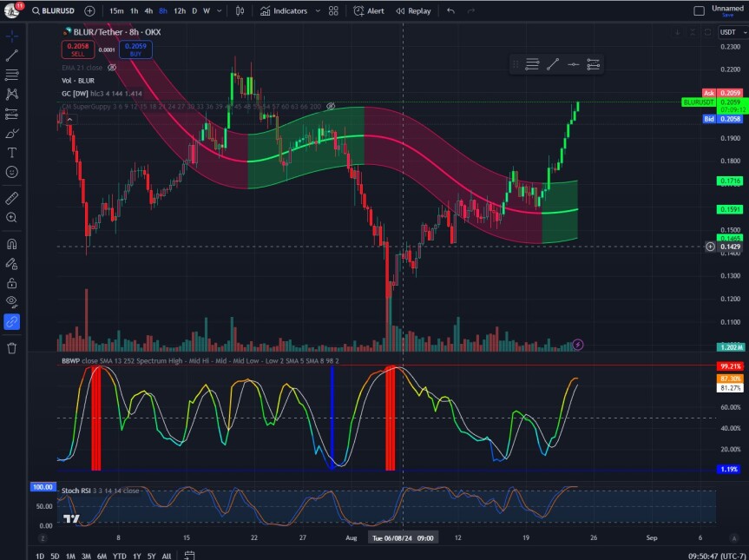Select the trend line drawing tool
Screen dimensions: 749x560
pos(12,56)
